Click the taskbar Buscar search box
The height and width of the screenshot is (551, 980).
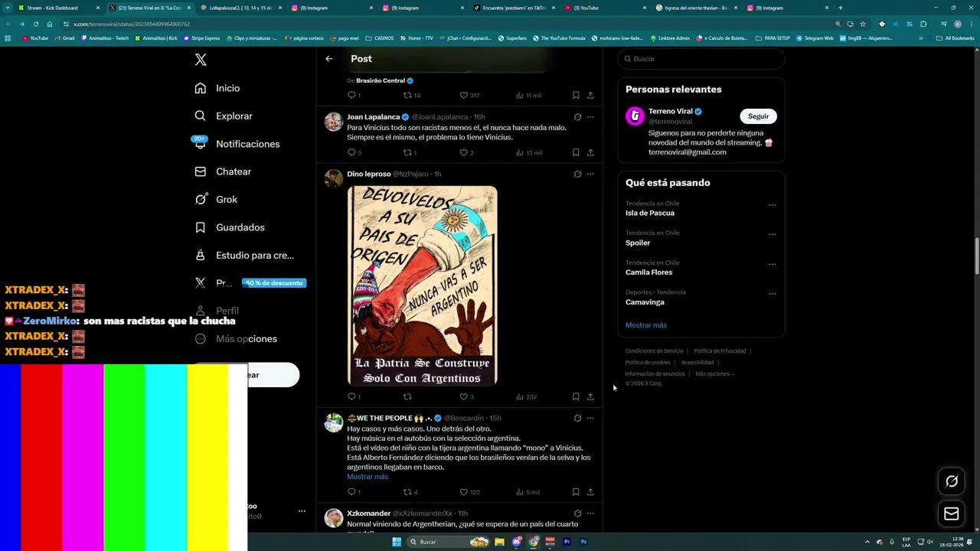[x=448, y=542]
